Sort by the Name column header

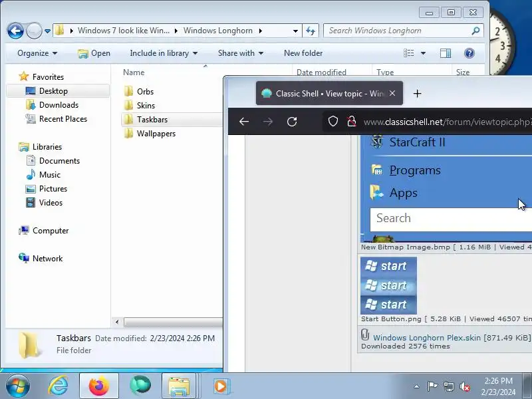[x=134, y=72]
